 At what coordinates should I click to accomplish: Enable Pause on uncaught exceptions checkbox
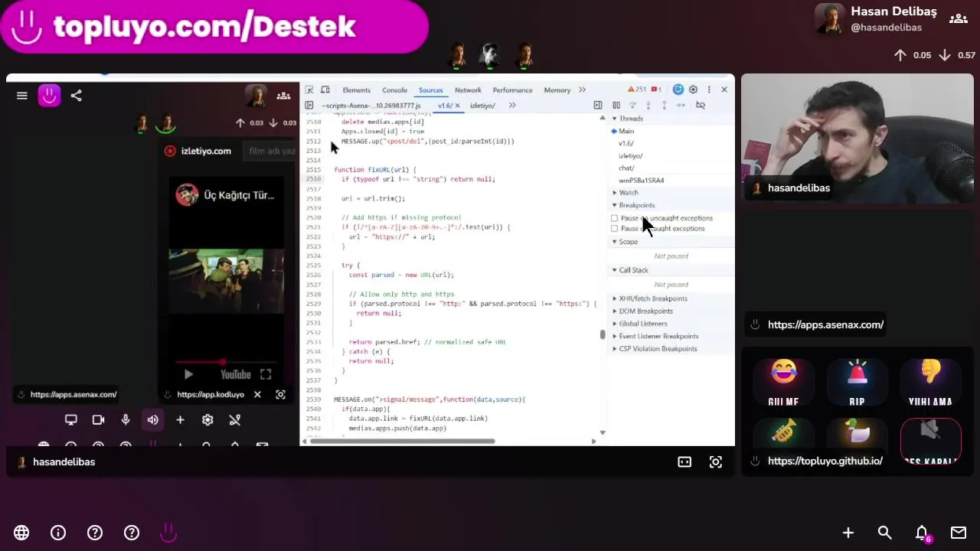click(614, 218)
